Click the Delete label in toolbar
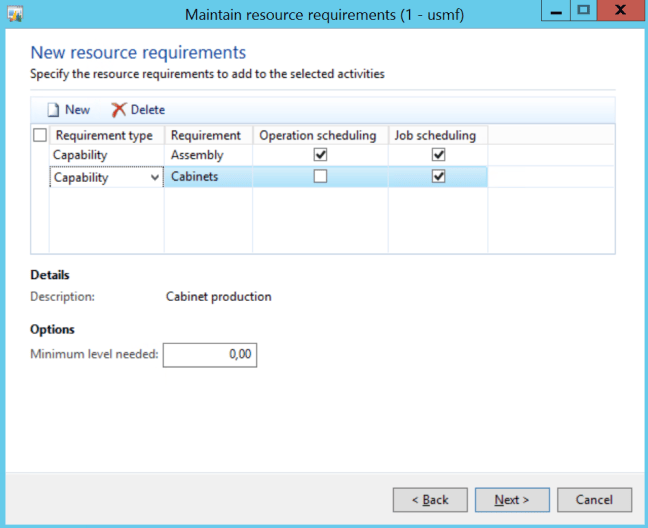This screenshot has width=648, height=528. pyautogui.click(x=148, y=110)
